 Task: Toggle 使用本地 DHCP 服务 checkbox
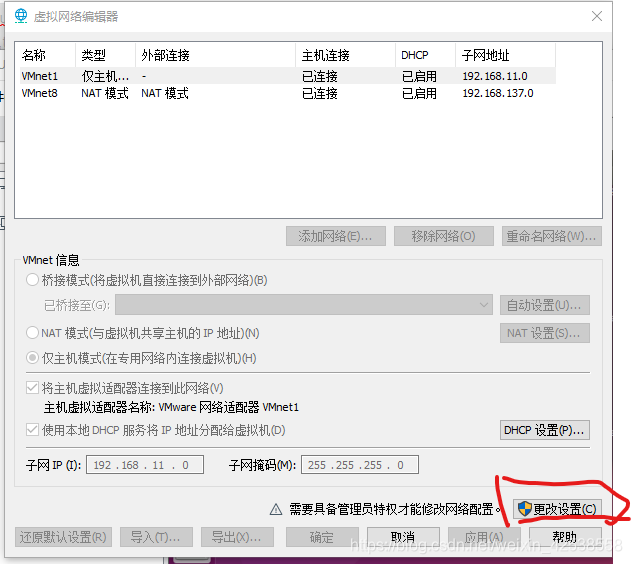pos(32,430)
